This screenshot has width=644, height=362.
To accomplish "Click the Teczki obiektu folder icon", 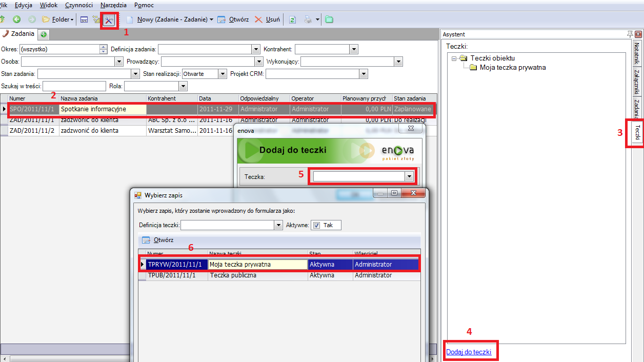I will 464,58.
